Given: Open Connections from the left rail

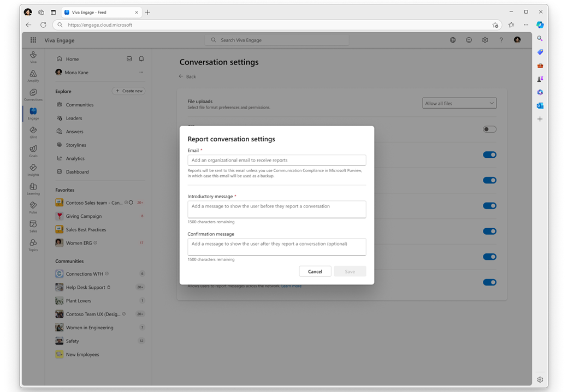Looking at the screenshot, I should tap(33, 94).
